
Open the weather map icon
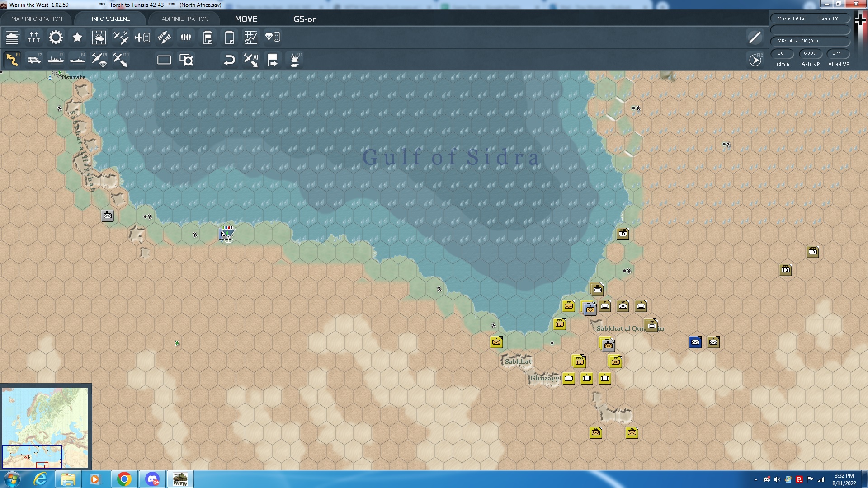click(99, 38)
